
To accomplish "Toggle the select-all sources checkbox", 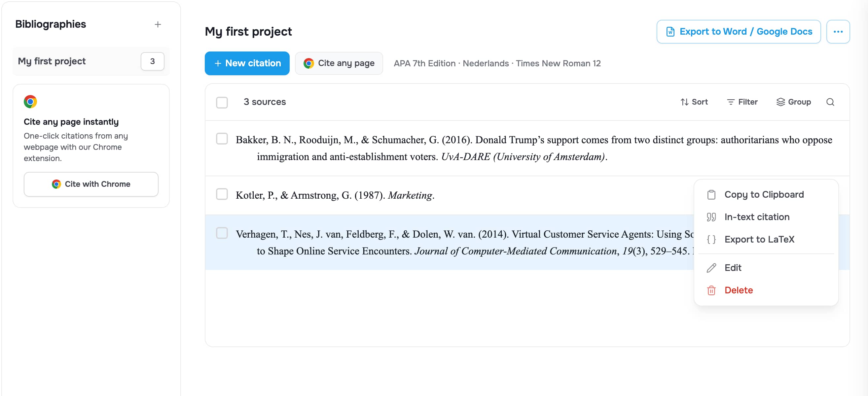I will (222, 102).
